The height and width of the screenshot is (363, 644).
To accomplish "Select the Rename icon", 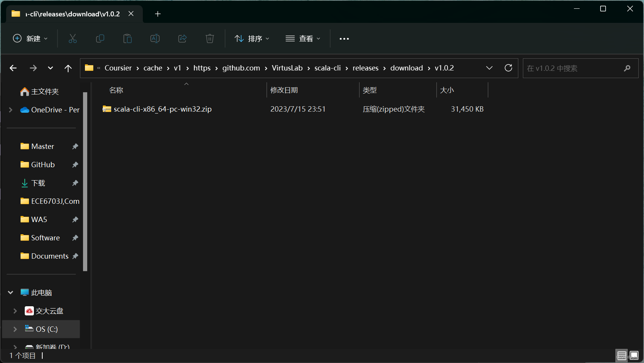I will click(155, 38).
